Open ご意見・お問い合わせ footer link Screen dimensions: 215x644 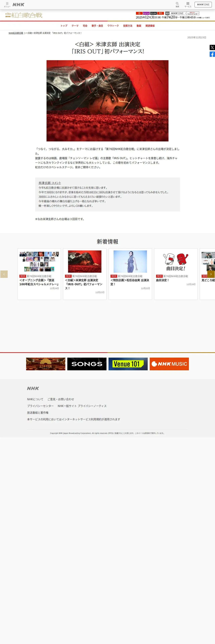pyautogui.click(x=61, y=399)
